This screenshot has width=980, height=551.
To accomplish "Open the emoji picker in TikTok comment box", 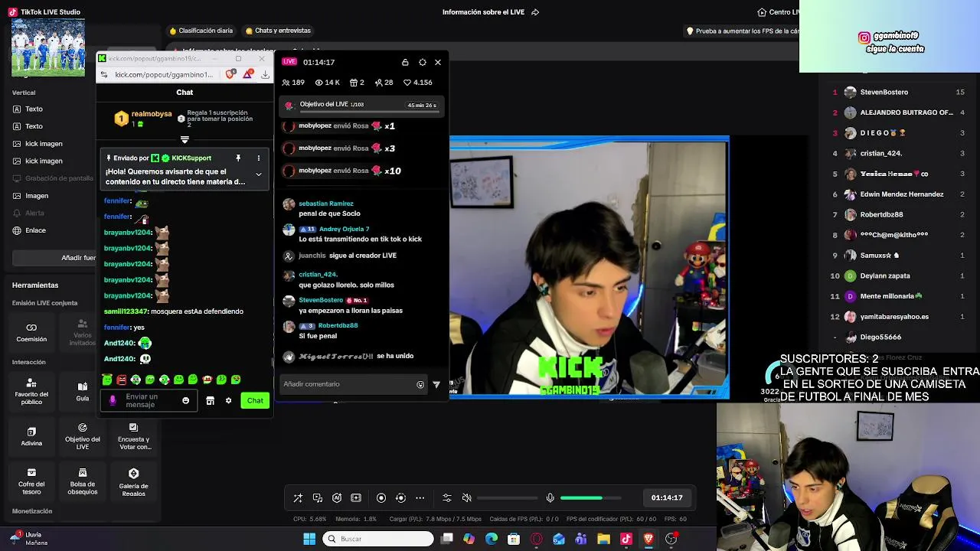I will click(x=420, y=384).
